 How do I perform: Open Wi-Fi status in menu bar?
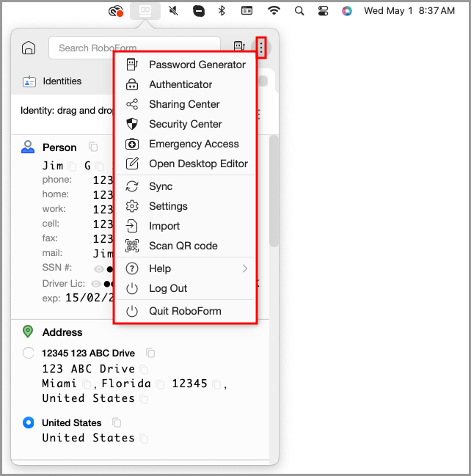click(x=274, y=10)
